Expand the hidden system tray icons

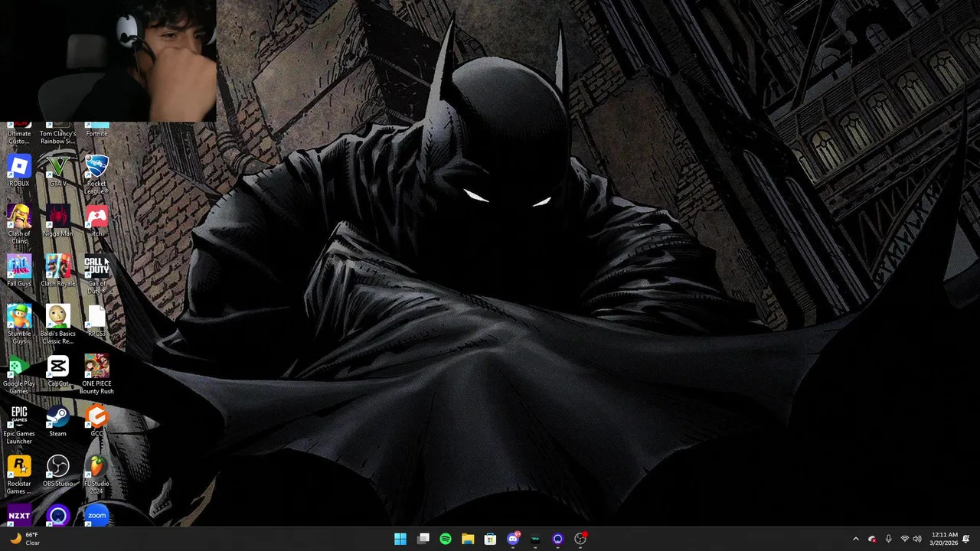856,540
